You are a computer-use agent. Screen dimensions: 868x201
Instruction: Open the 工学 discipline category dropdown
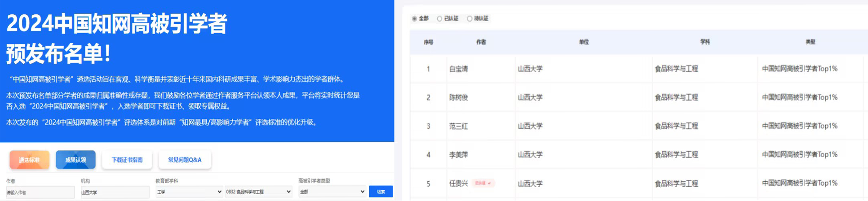tap(189, 192)
